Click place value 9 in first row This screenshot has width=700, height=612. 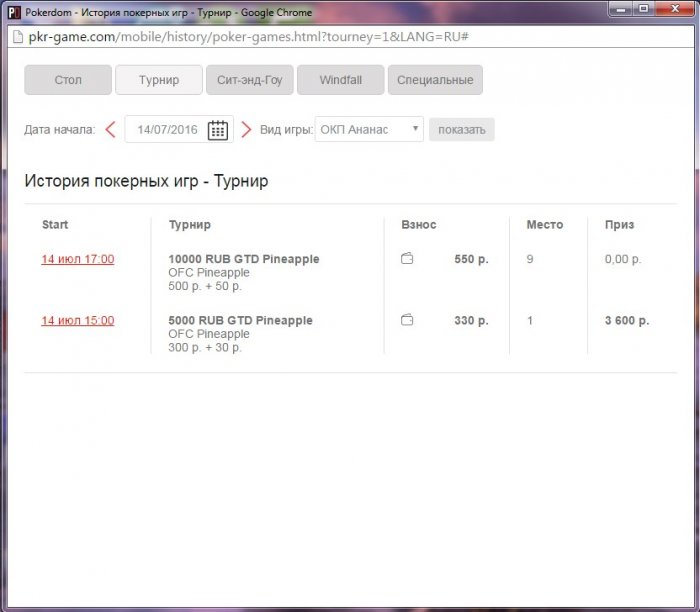pyautogui.click(x=530, y=259)
